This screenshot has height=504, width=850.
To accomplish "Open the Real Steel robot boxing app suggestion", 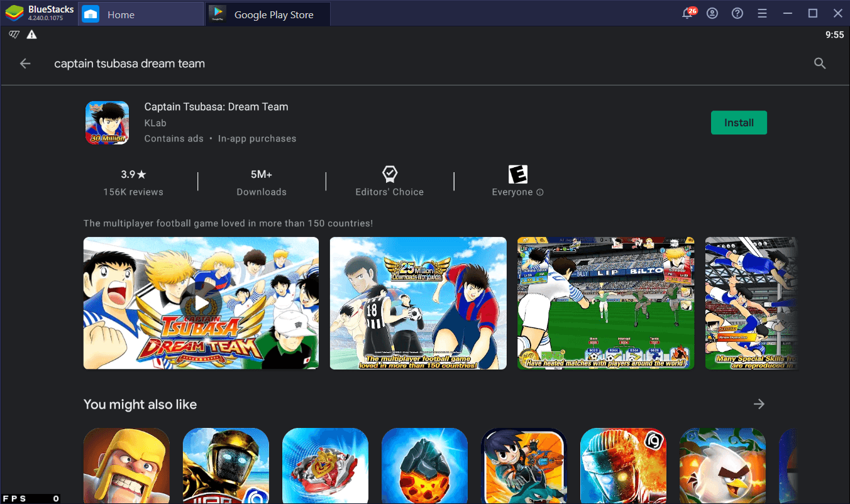I will click(226, 466).
